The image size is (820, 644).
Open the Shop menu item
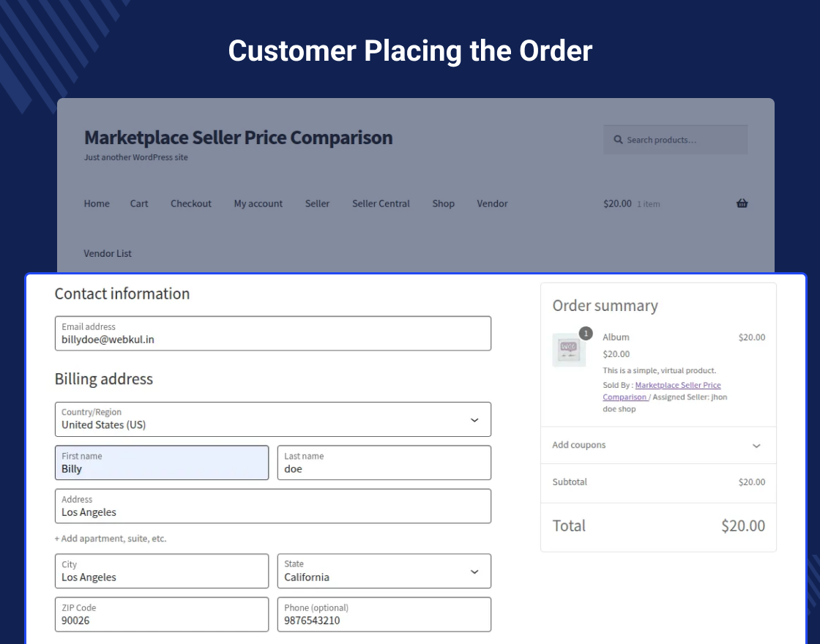pos(444,203)
